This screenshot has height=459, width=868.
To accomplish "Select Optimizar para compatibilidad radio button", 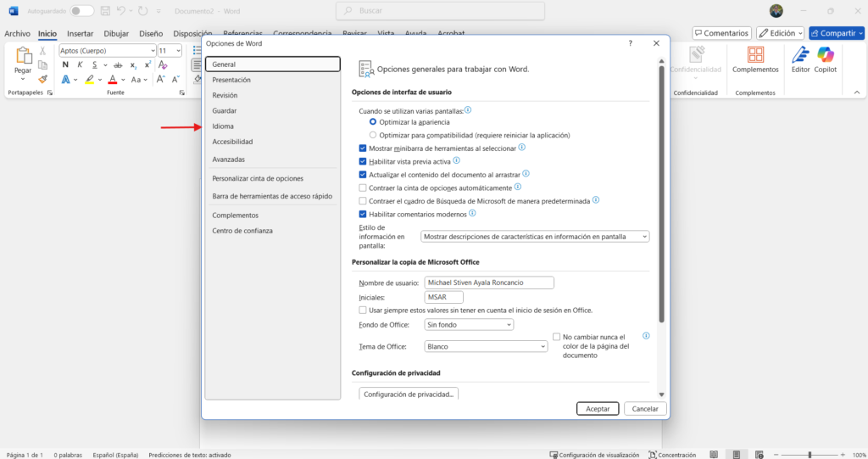I will (x=373, y=135).
